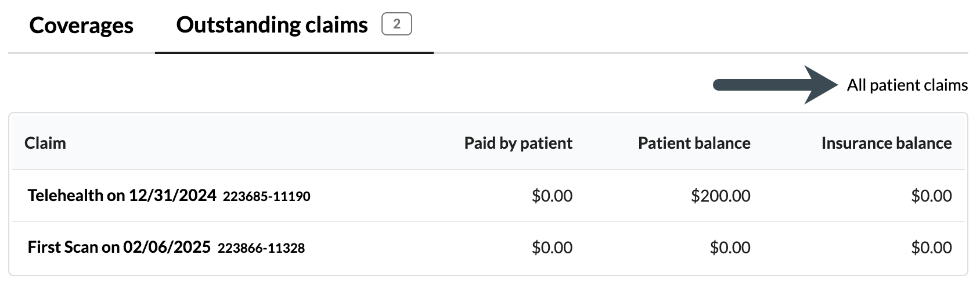Click the $200.00 patient balance for Telehealth
Viewport: 980px width, 294px height.
point(720,196)
